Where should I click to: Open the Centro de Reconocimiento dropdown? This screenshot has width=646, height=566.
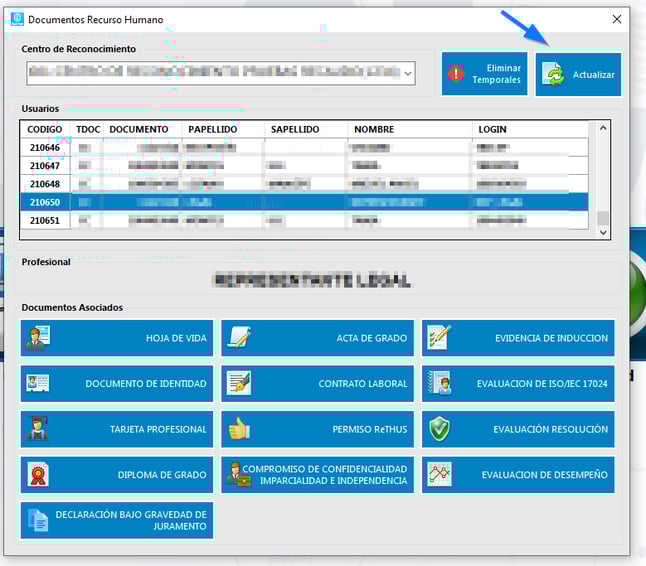tap(406, 73)
